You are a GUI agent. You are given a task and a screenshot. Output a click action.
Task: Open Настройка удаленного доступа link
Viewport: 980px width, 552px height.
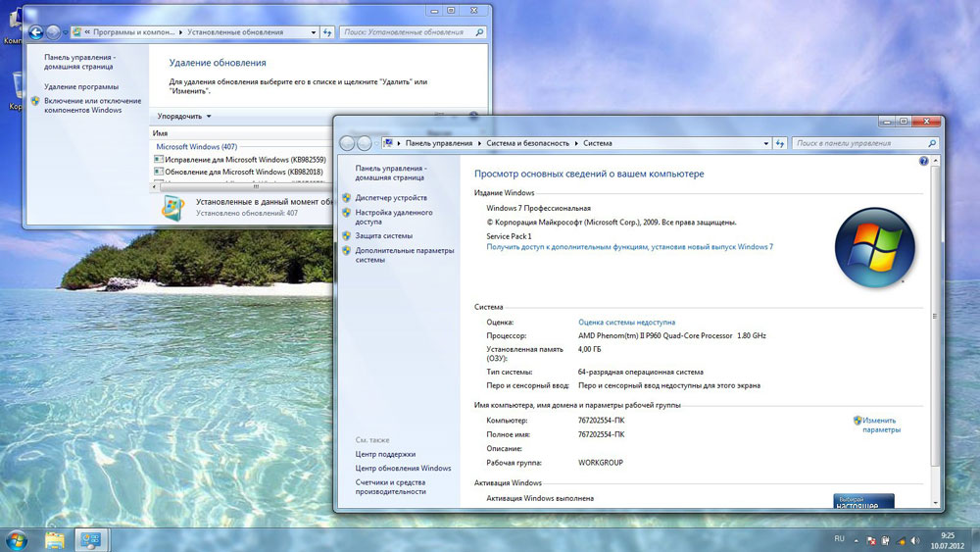(x=393, y=217)
